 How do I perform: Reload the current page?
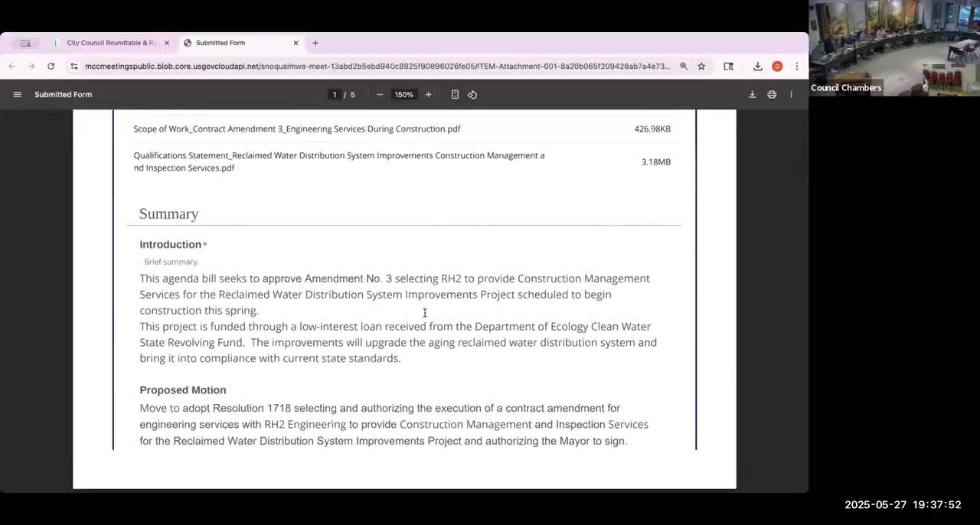[x=51, y=67]
